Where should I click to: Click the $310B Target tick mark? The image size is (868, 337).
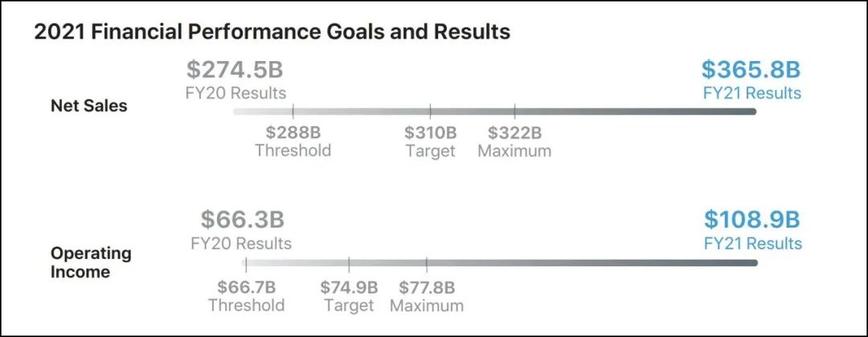tap(430, 112)
